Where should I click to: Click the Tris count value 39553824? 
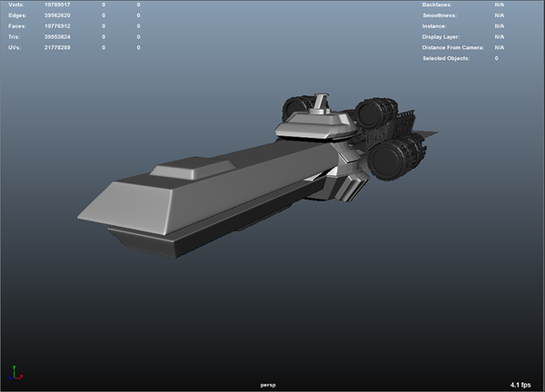pos(60,37)
